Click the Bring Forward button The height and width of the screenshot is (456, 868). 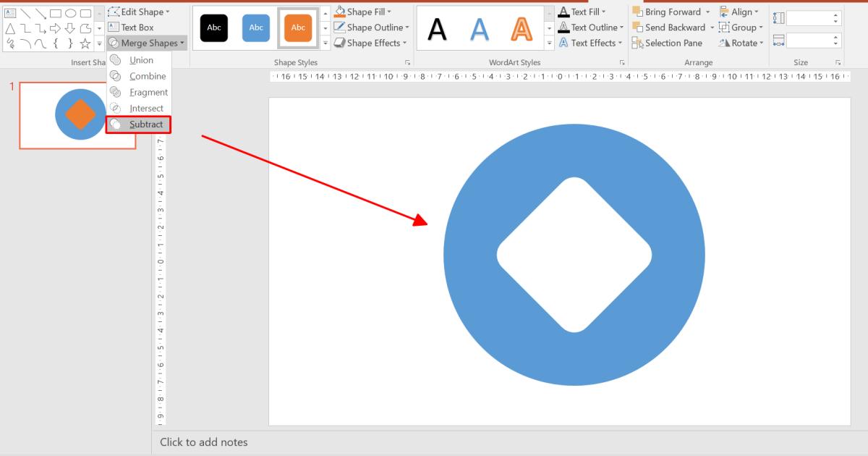(671, 11)
